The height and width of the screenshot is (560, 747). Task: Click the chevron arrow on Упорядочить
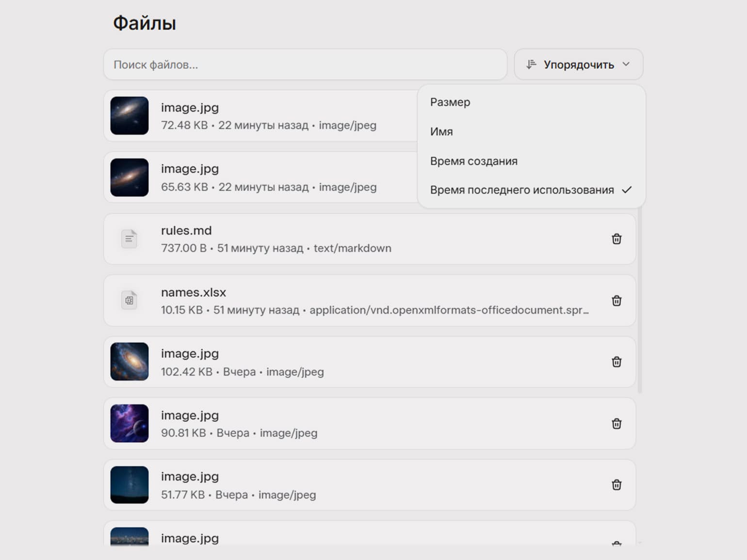[626, 64]
